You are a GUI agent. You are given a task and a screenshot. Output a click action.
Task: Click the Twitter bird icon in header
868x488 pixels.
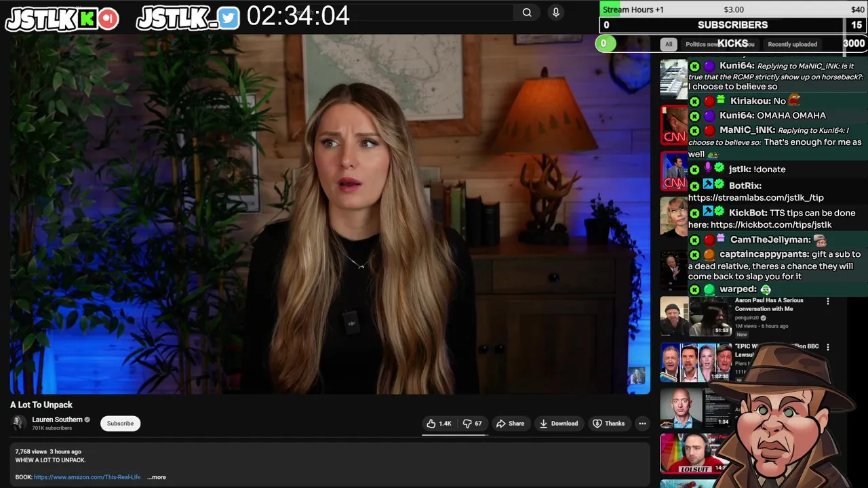(229, 19)
